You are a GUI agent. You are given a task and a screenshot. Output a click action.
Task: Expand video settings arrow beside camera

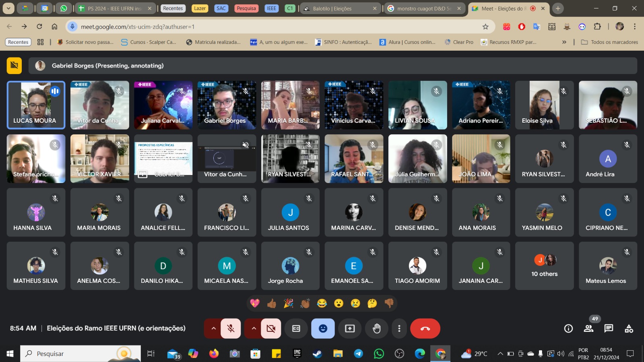point(254,329)
